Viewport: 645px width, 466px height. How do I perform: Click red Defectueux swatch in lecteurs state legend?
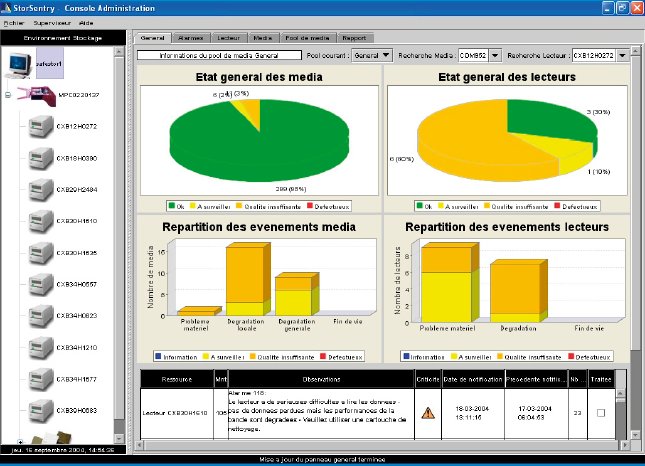pos(557,206)
